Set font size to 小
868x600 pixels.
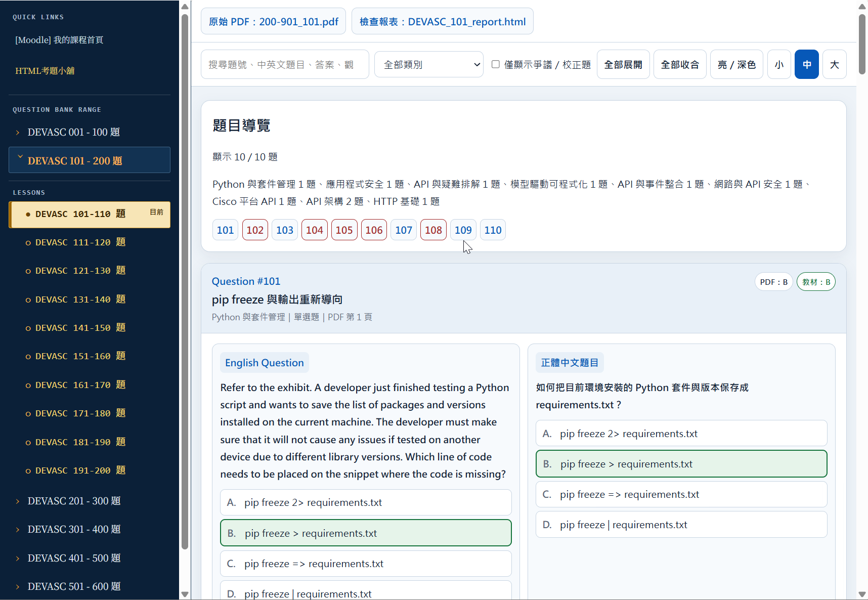click(x=779, y=64)
